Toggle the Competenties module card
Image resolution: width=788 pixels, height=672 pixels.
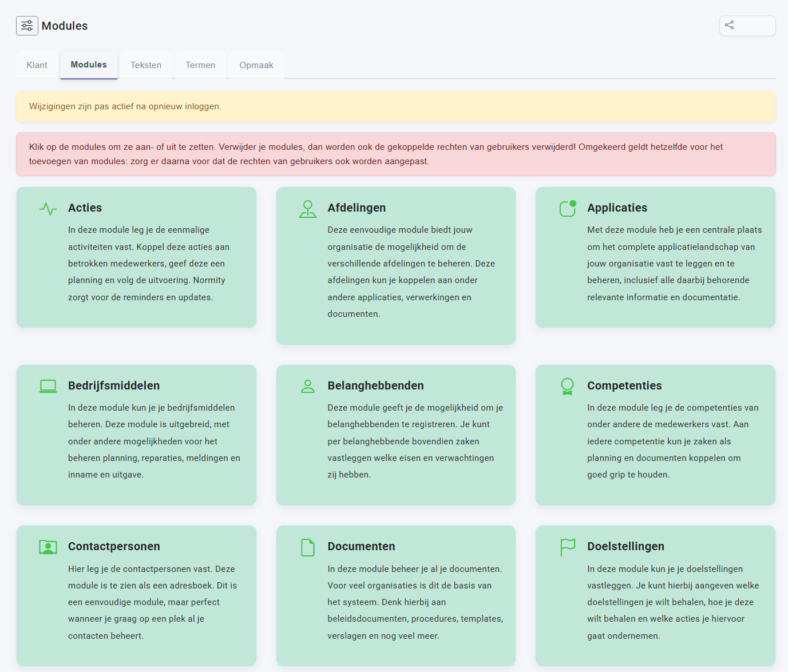(655, 435)
